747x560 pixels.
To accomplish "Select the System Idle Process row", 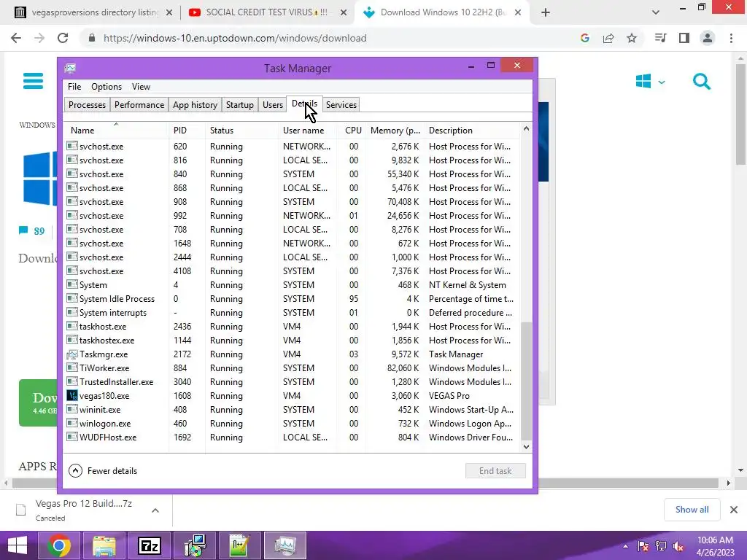I will [292, 298].
